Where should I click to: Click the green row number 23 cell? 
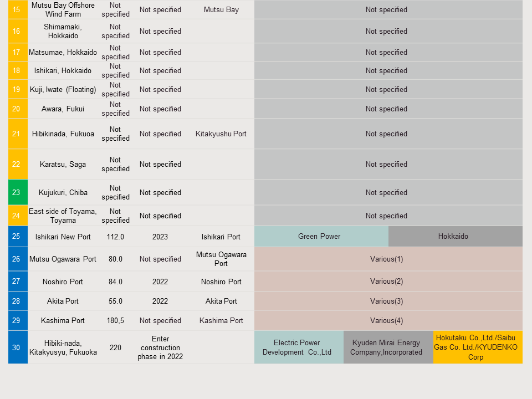tap(16, 192)
